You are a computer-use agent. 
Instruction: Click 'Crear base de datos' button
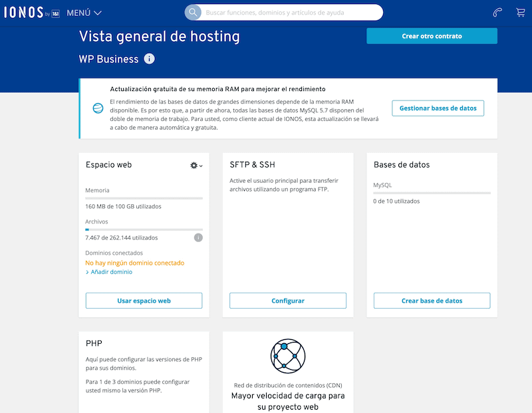(432, 301)
